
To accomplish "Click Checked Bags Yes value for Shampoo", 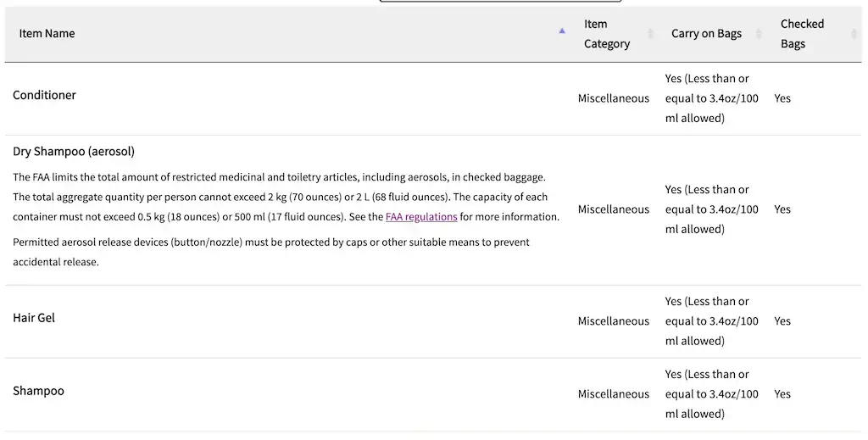I will [782, 394].
